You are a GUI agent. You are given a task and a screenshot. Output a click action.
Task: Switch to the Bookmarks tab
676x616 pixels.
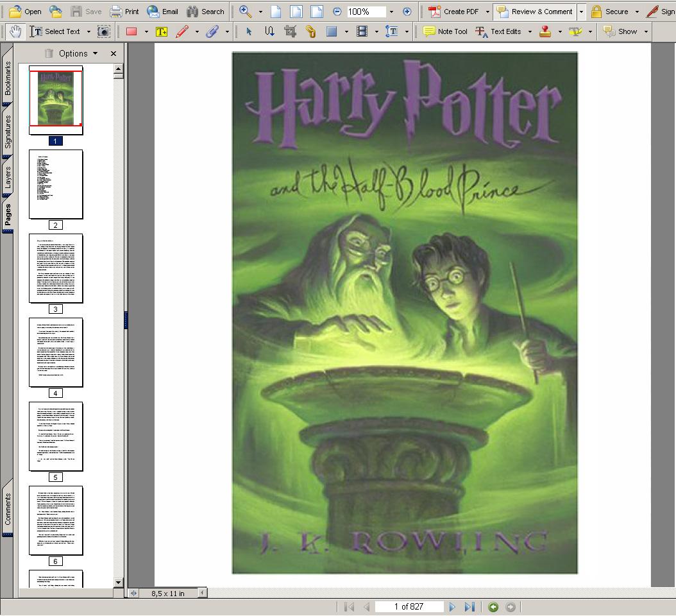8,80
